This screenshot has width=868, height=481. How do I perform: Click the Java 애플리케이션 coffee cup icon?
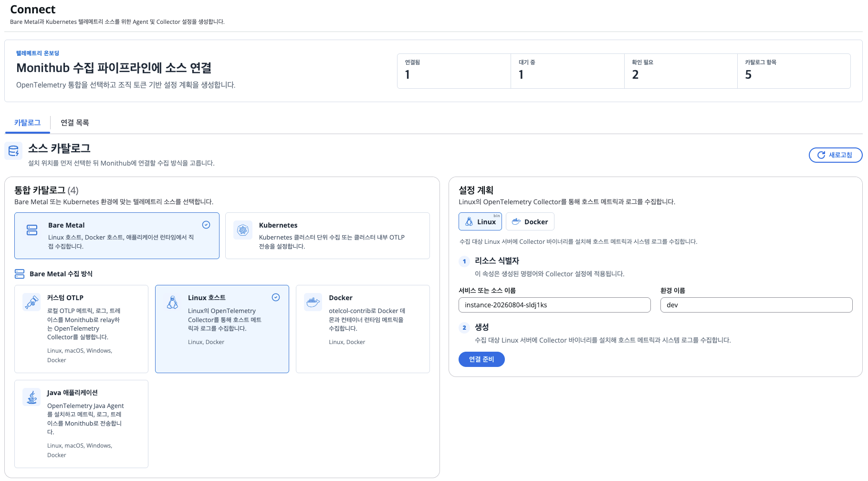pos(31,397)
